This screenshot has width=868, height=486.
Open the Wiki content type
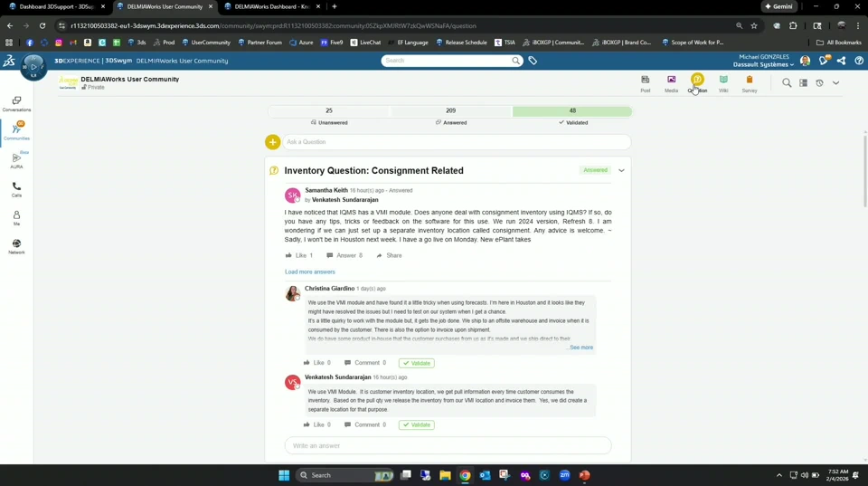tap(723, 83)
